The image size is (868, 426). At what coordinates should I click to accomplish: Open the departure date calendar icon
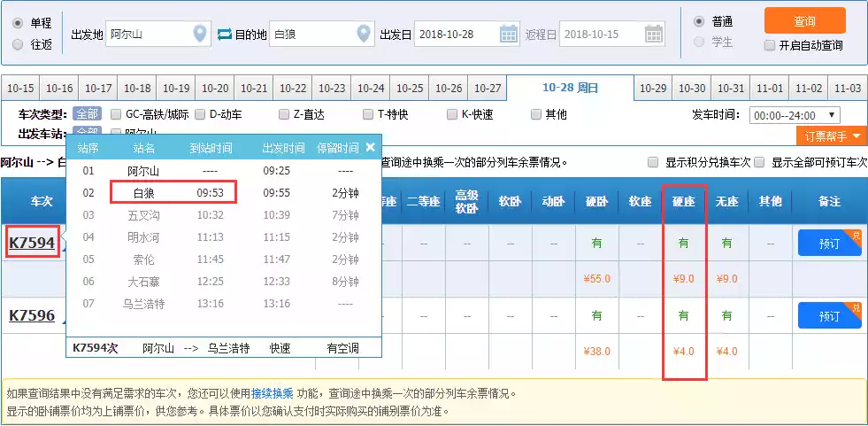(509, 34)
